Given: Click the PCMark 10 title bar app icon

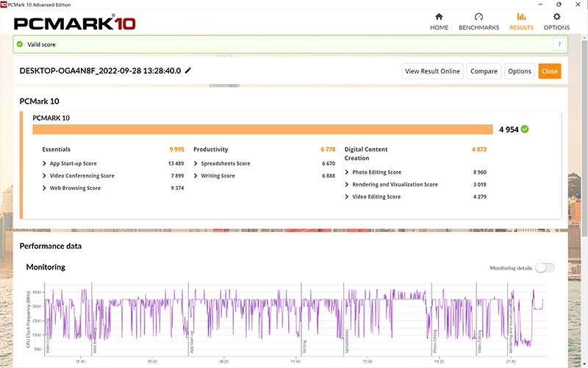Looking at the screenshot, I should [x=4, y=4].
